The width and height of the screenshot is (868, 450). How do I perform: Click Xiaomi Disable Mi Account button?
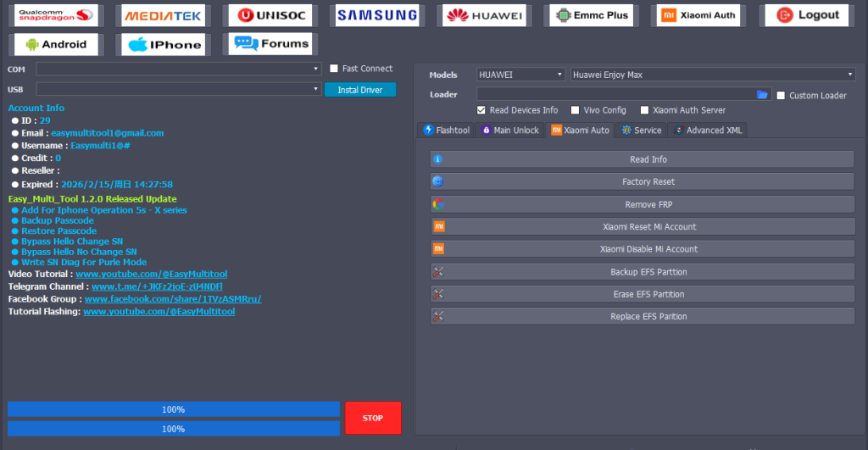point(643,249)
